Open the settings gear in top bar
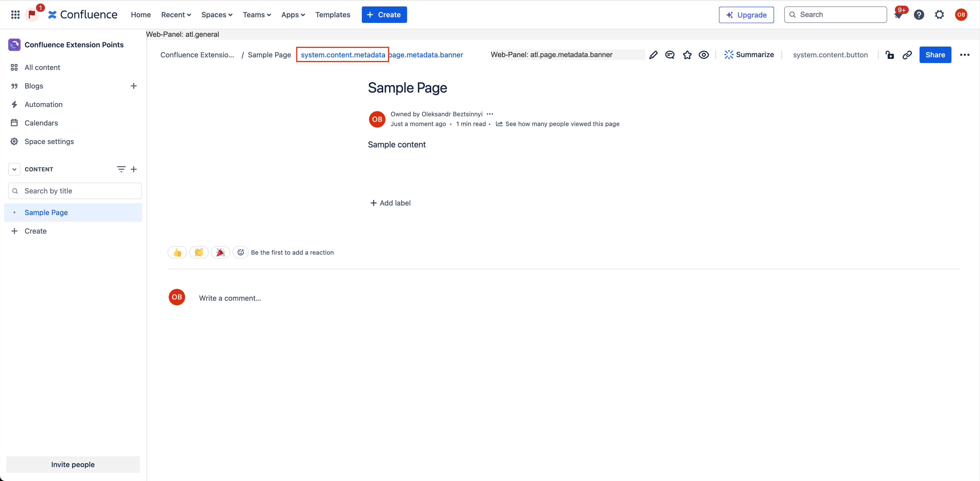 [x=939, y=14]
